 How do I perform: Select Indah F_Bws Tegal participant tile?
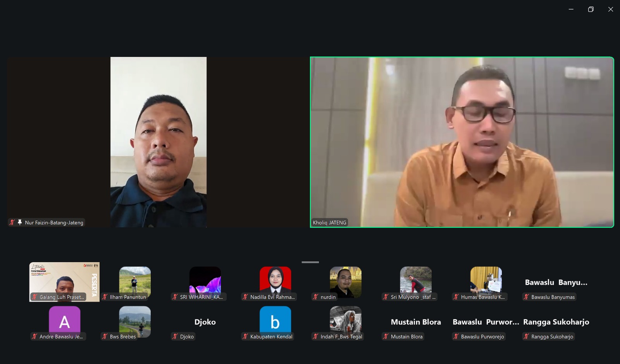coord(346,321)
